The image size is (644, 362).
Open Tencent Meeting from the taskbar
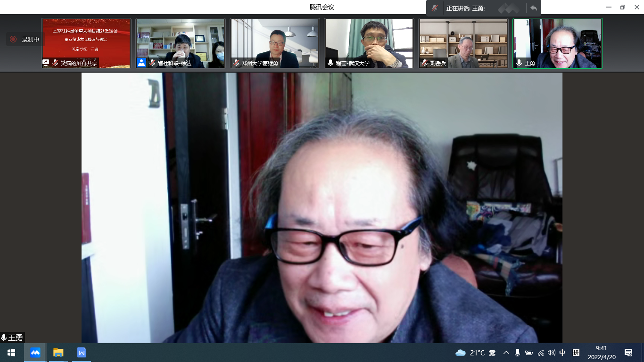click(35, 353)
